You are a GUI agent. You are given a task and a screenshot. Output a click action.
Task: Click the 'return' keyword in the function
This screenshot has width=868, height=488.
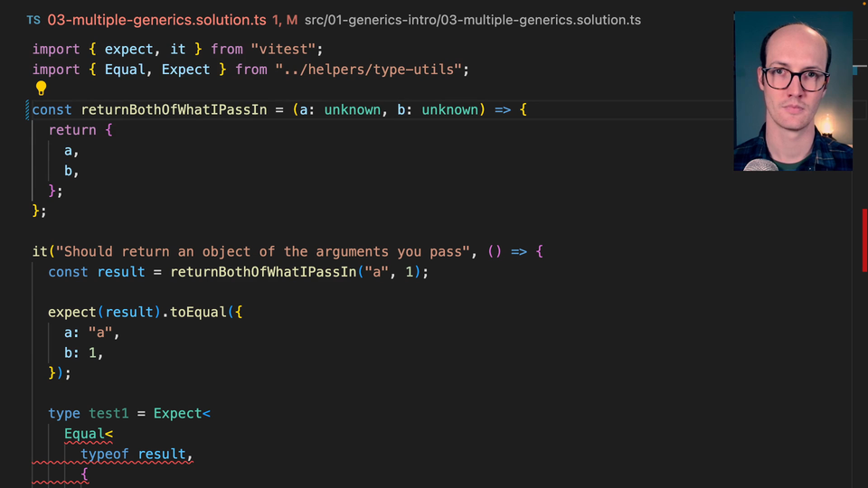pos(72,130)
